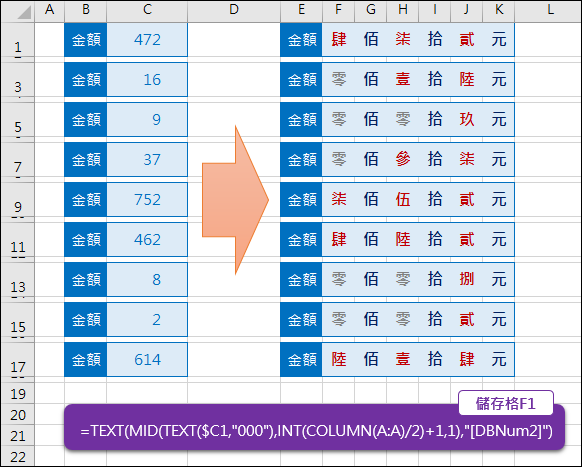Select column K header
Image resolution: width=582 pixels, height=467 pixels.
[x=498, y=10]
